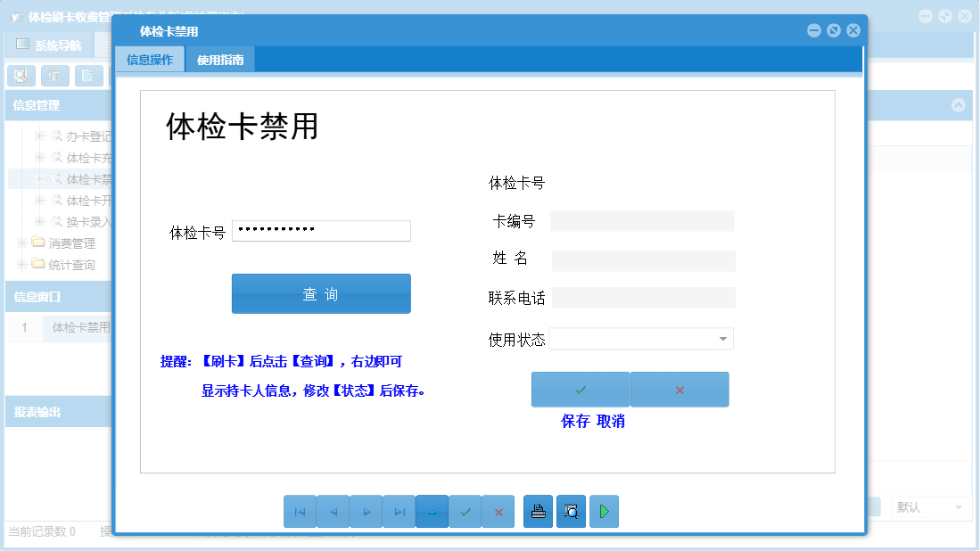Click the red X cancel icon in navigation bar
The height and width of the screenshot is (551, 980).
point(498,511)
